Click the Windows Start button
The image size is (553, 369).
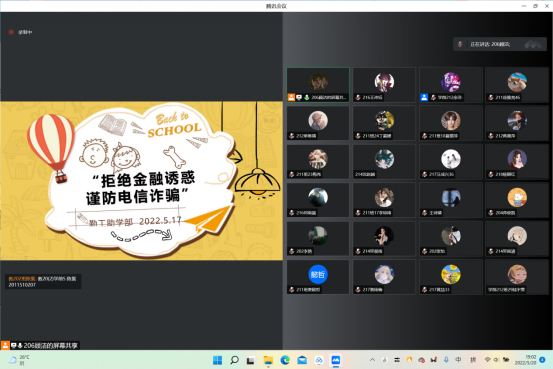[x=218, y=360]
